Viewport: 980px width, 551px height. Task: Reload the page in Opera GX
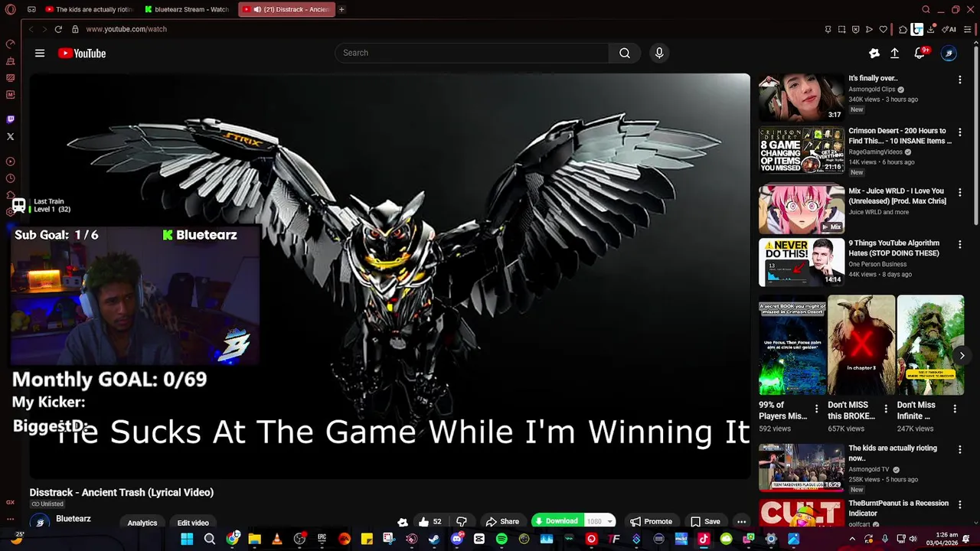(x=58, y=29)
